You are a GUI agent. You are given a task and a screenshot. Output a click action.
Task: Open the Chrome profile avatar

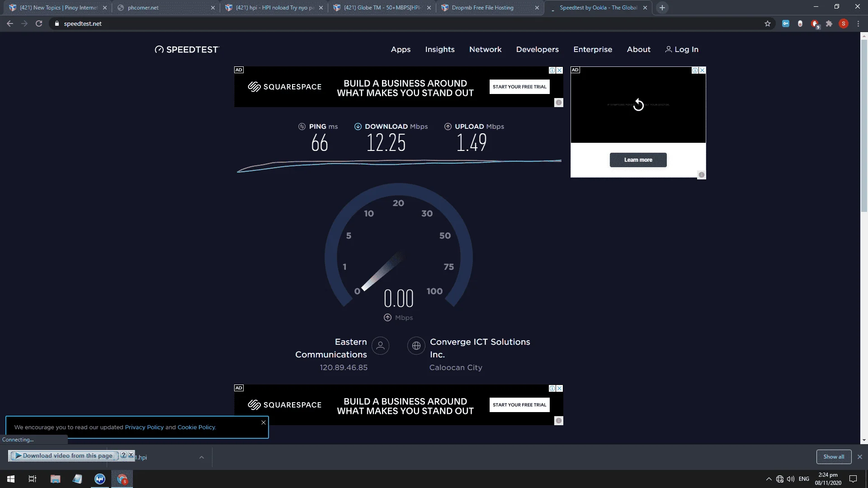(x=844, y=23)
